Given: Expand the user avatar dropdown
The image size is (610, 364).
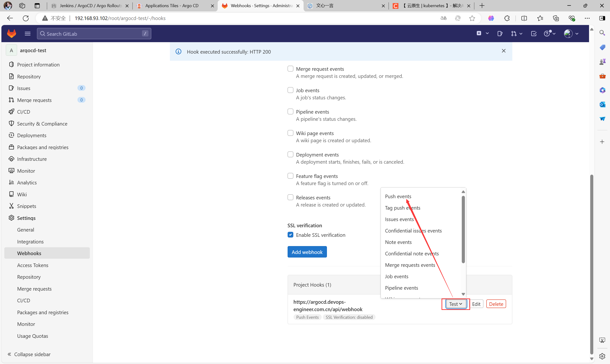Looking at the screenshot, I should click(571, 34).
